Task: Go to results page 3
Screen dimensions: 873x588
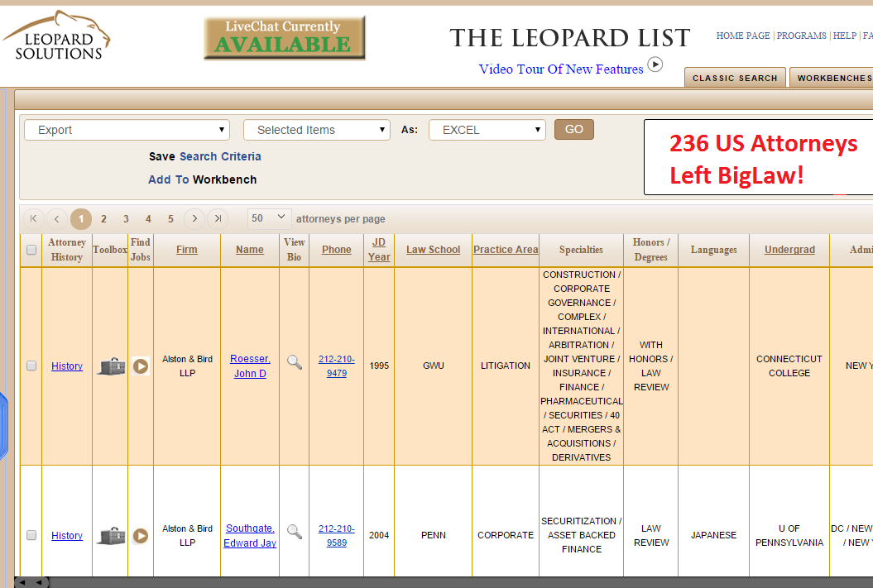Action: pyautogui.click(x=126, y=218)
